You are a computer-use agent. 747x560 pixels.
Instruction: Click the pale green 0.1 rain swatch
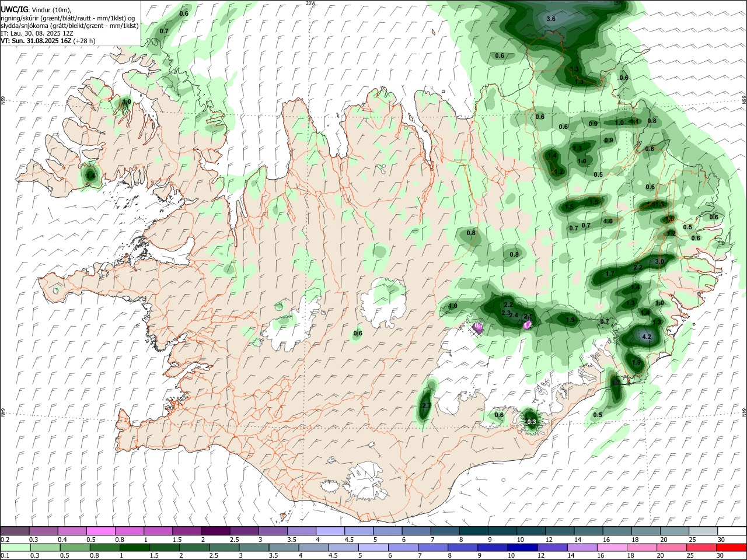pos(15,548)
